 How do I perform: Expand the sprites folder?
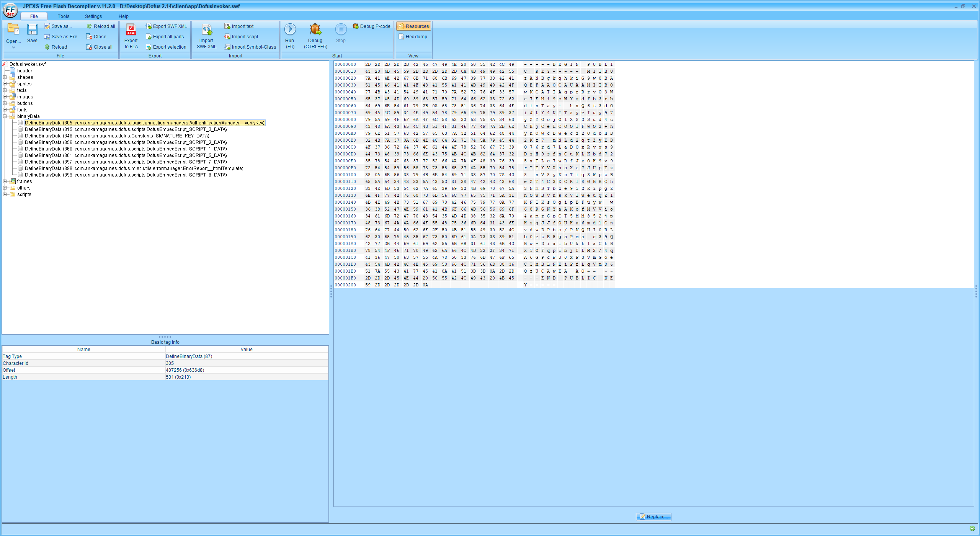pyautogui.click(x=5, y=84)
